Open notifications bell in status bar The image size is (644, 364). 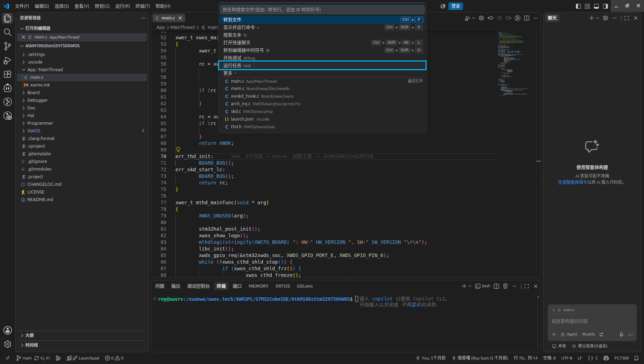point(636,358)
